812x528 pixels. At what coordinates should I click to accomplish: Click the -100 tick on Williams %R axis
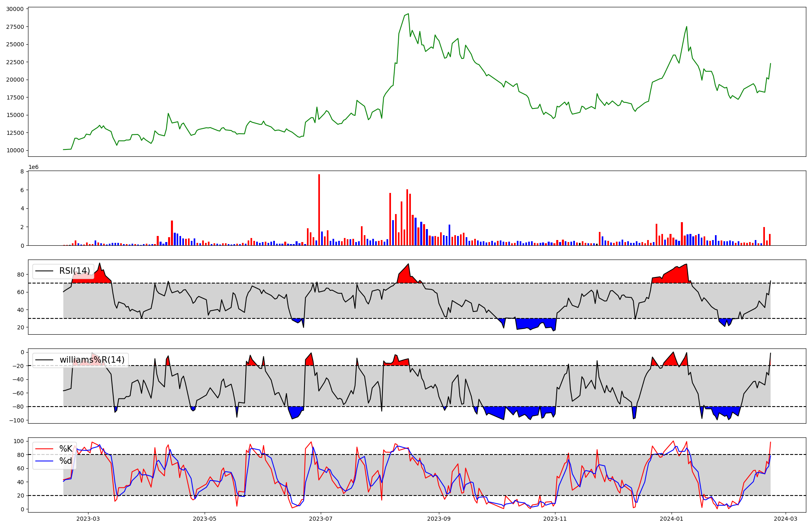[x=17, y=420]
